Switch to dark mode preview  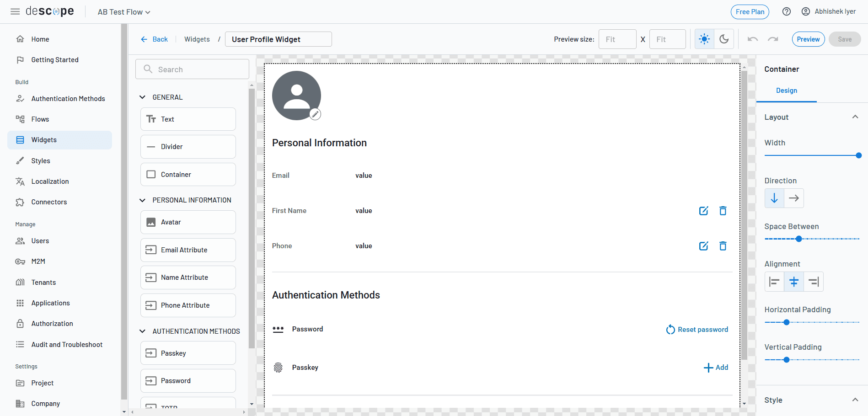point(724,39)
